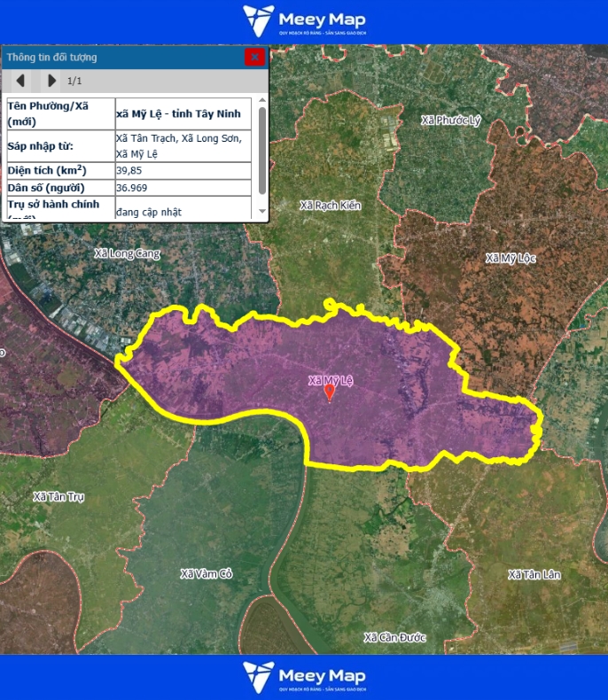Click the red location pin marker
608x700 pixels.
pyautogui.click(x=330, y=393)
